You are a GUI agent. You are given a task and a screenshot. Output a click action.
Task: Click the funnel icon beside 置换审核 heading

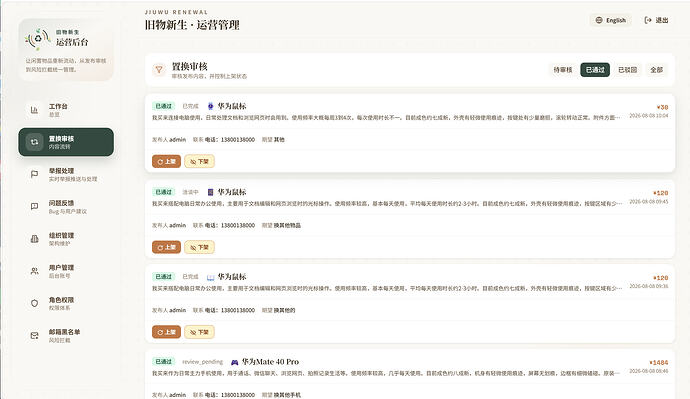pyautogui.click(x=159, y=70)
